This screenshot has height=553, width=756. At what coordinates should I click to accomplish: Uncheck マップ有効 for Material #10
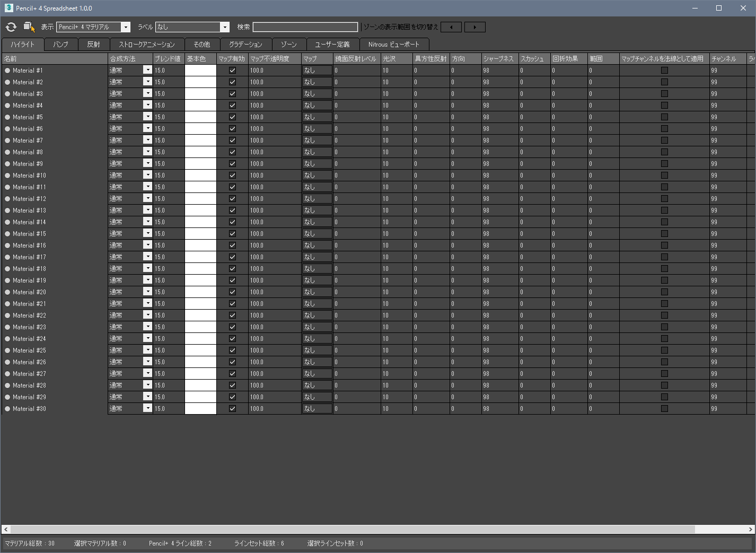(232, 175)
